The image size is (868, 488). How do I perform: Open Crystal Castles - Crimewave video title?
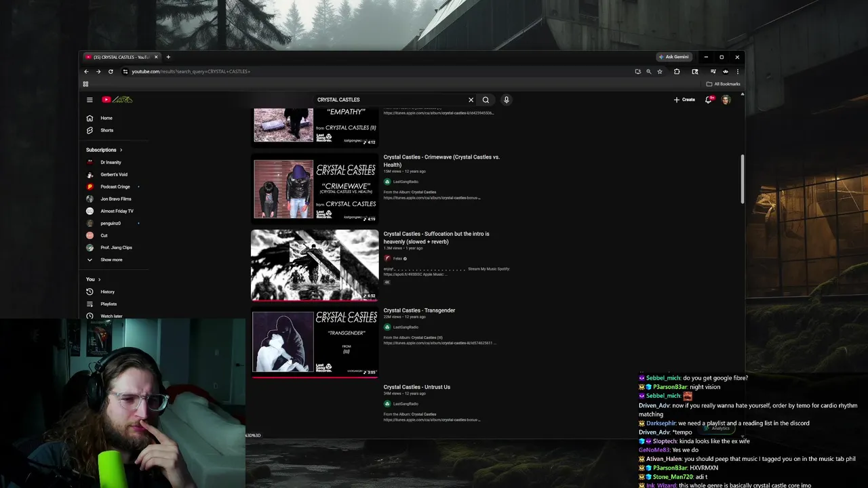tap(441, 161)
